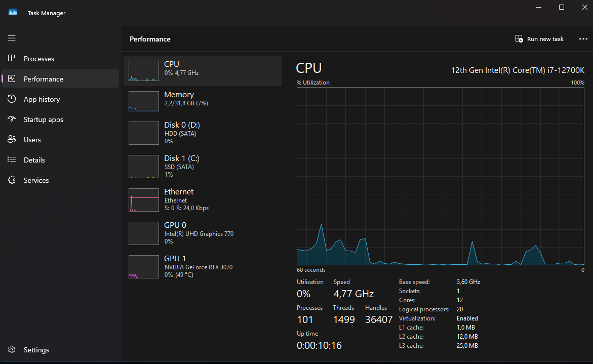The width and height of the screenshot is (593, 364).
Task: Click the 1499 threads count
Action: pyautogui.click(x=344, y=319)
